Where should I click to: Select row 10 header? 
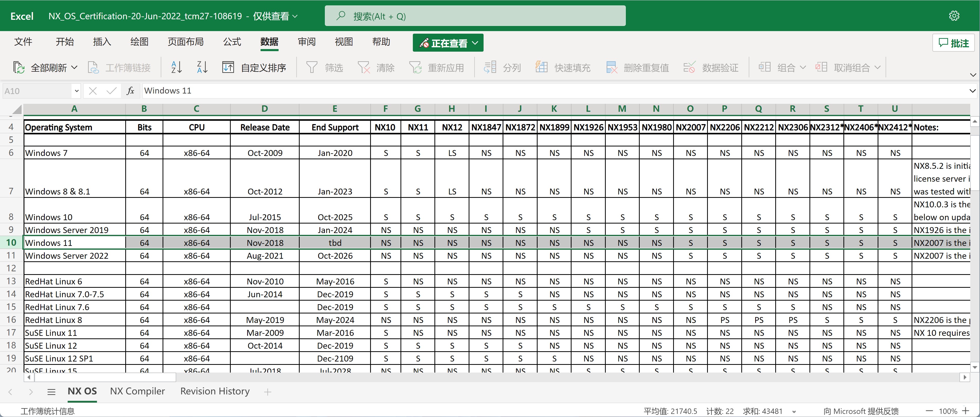click(11, 243)
